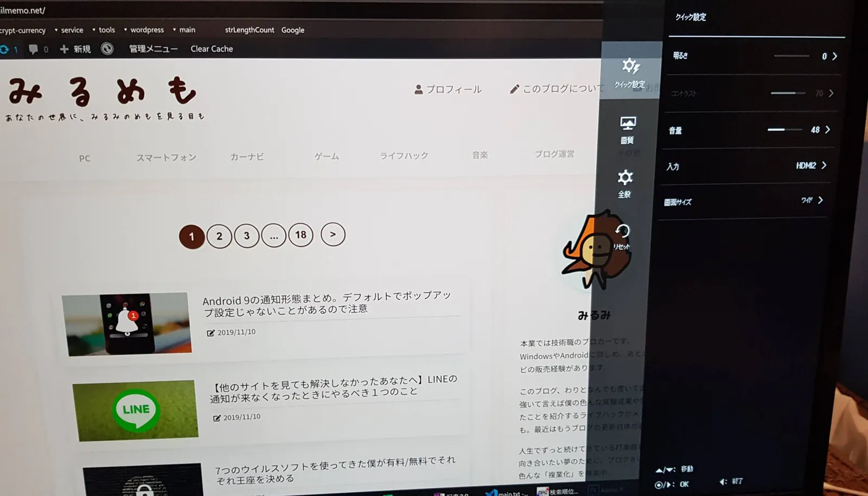Open the このブログについて link
The image size is (868, 496).
click(557, 88)
